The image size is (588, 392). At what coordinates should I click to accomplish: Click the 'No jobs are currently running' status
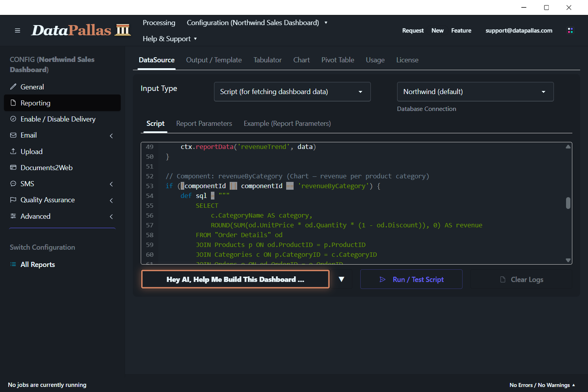click(x=47, y=385)
